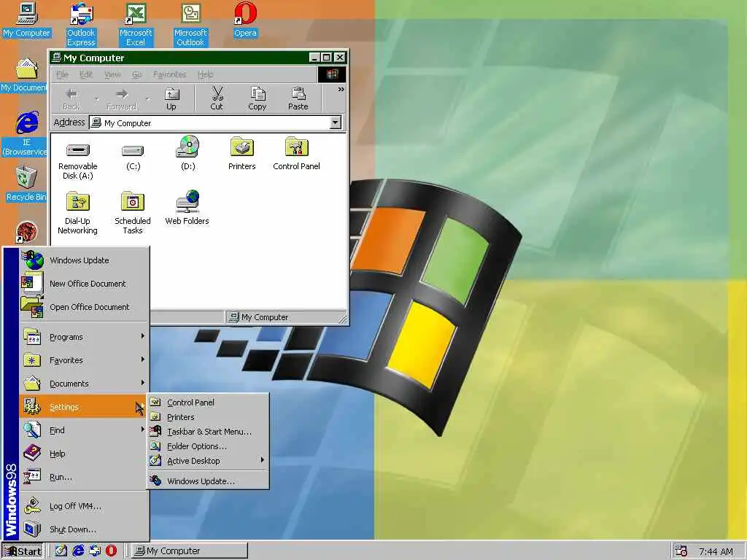
Task: Select the (D:) CD-ROM drive icon
Action: 187,153
